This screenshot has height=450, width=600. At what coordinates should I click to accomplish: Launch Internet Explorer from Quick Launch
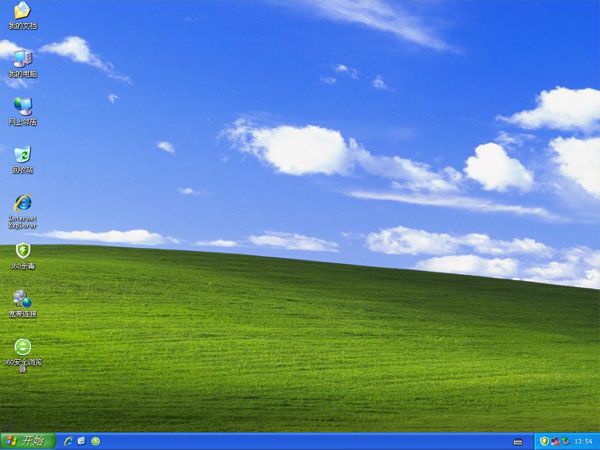pos(68,441)
